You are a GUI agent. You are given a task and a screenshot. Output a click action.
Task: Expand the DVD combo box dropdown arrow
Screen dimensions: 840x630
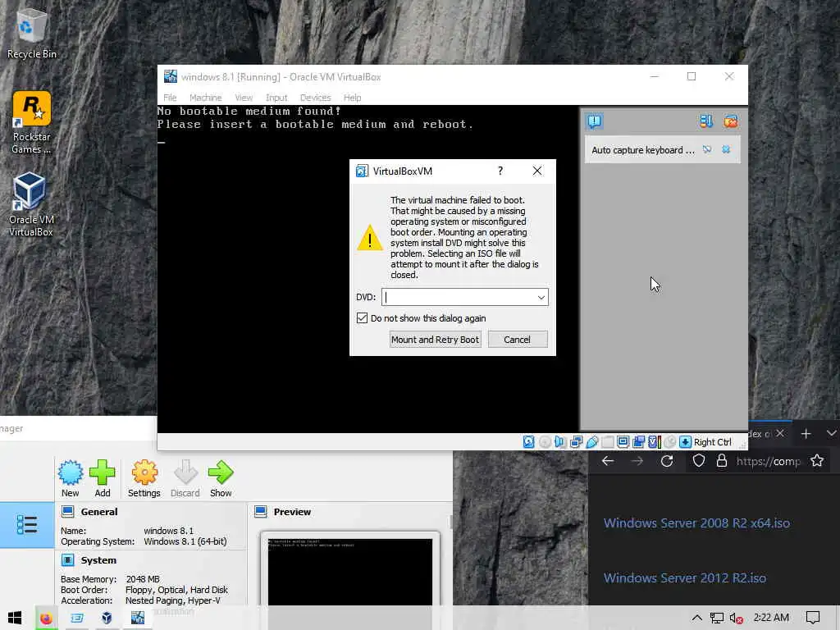pyautogui.click(x=541, y=297)
